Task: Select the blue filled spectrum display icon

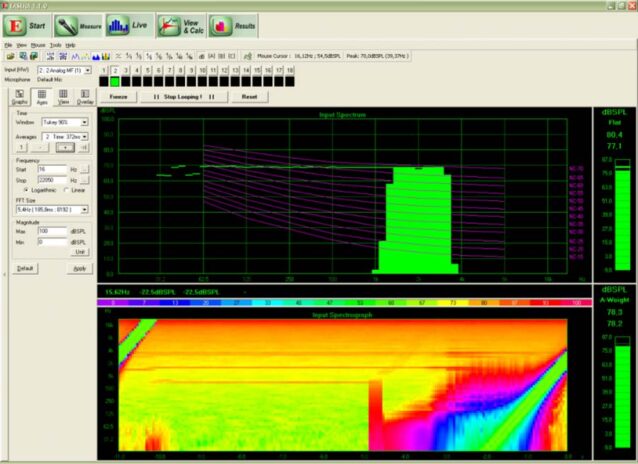Action: coord(96,56)
